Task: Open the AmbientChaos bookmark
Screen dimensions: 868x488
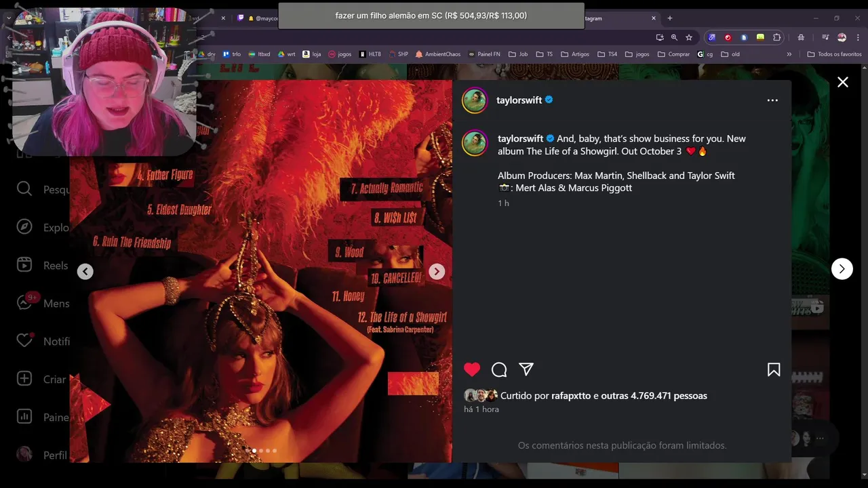Action: coord(438,54)
